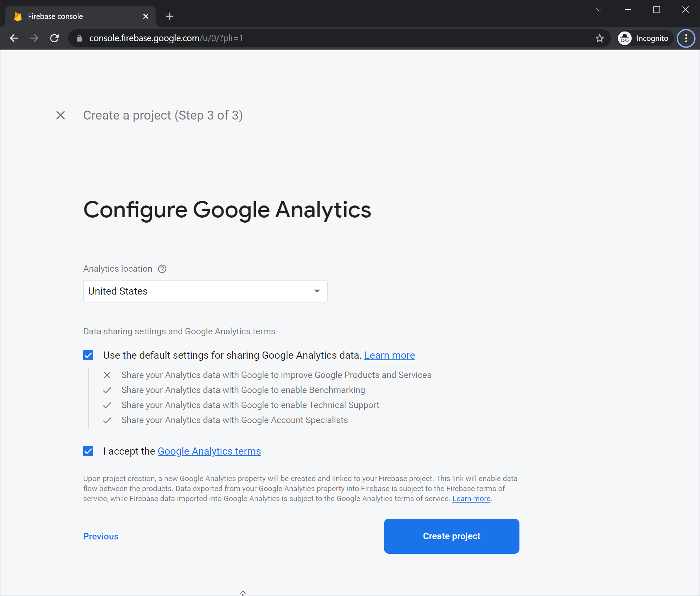Go back with the Previous link
Image resolution: width=700 pixels, height=596 pixels.
tap(101, 536)
